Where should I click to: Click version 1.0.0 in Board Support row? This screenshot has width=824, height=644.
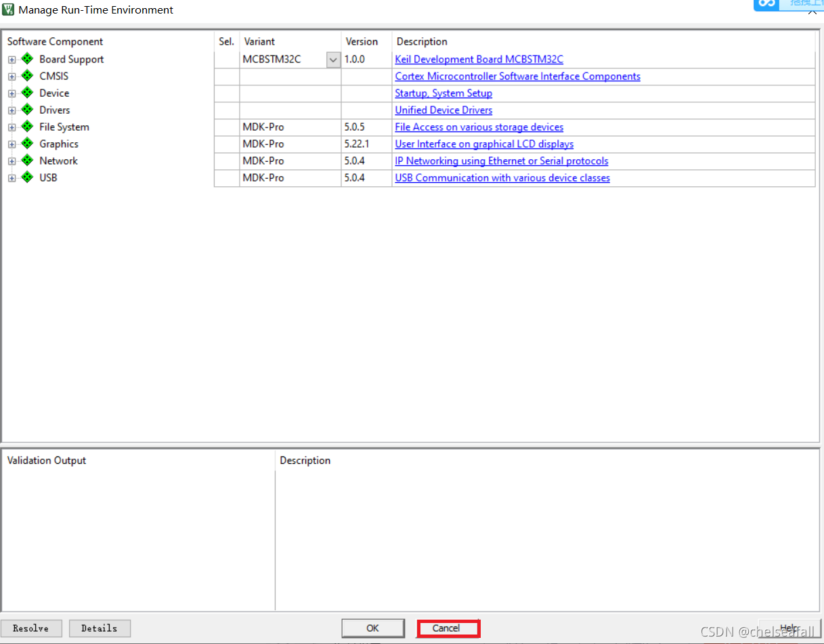[354, 60]
